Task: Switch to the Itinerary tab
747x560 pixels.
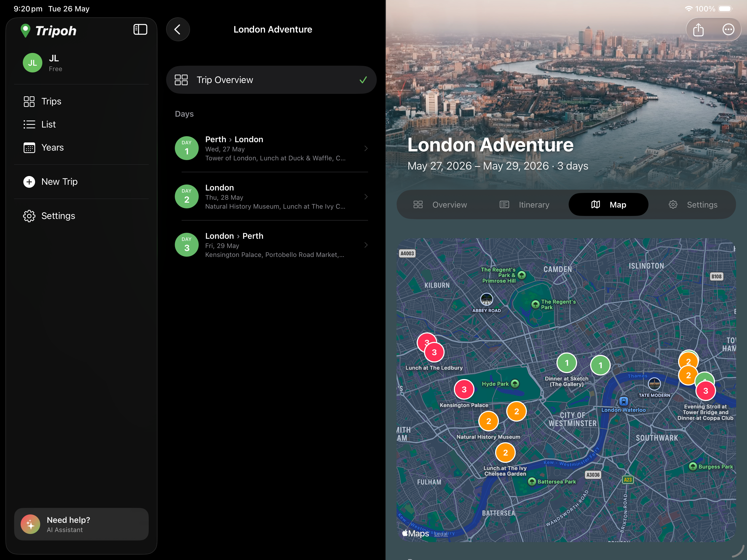Action: click(524, 205)
